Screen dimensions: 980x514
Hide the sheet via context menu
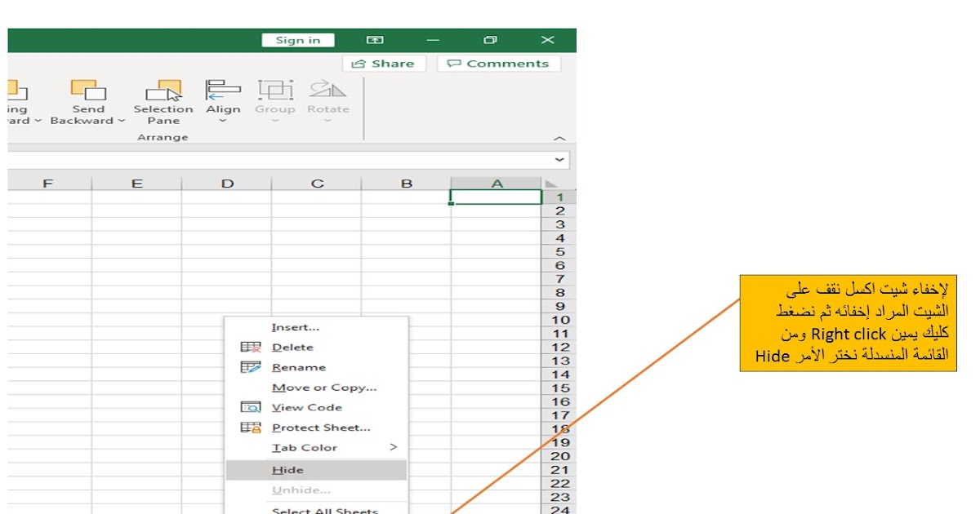pos(286,470)
